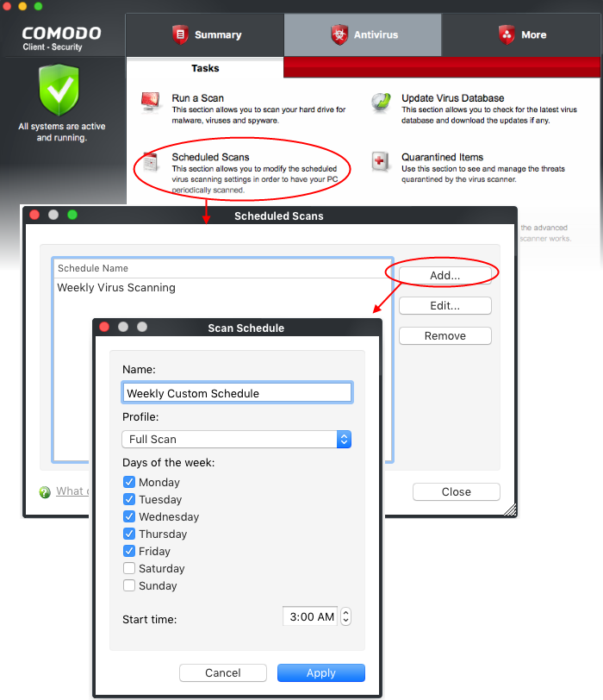Switch to the Antivirus tab

pos(363,34)
